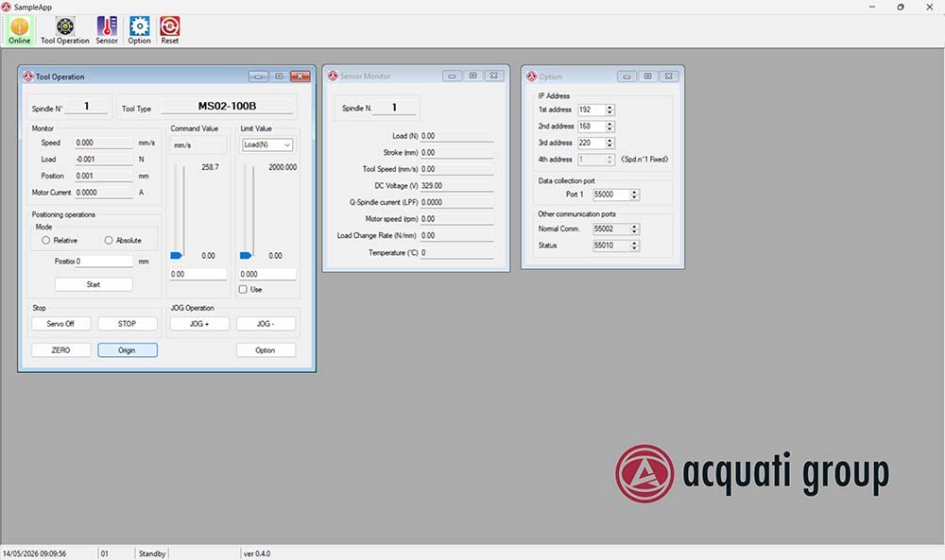Image resolution: width=945 pixels, height=560 pixels.
Task: Click the Port 1 value 55000
Action: [x=611, y=195]
